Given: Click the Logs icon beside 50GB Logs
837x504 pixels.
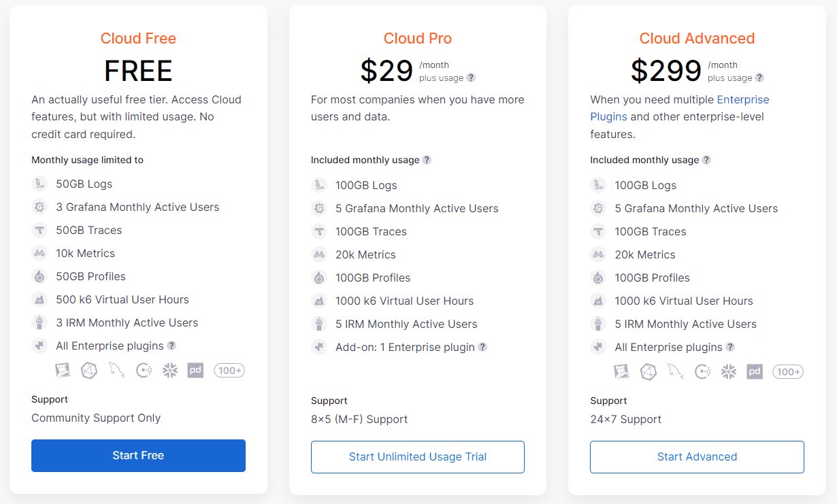Looking at the screenshot, I should 39,184.
